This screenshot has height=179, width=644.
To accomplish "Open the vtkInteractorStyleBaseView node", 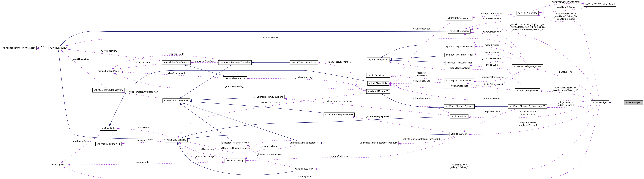I will (109, 90).
